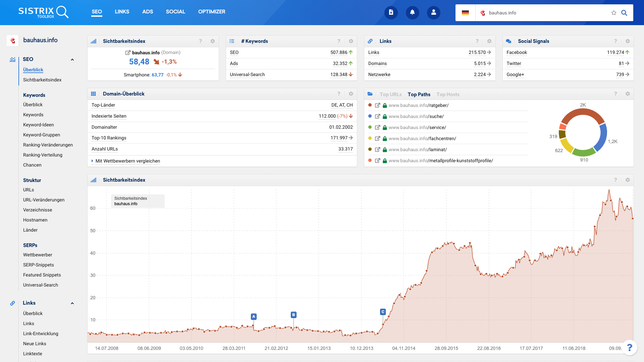
Task: Open help for the Links box
Action: [477, 41]
